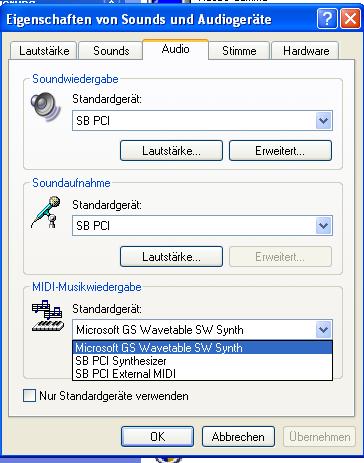Choose SB PCI External MIDI option
364x463 pixels.
click(202, 374)
